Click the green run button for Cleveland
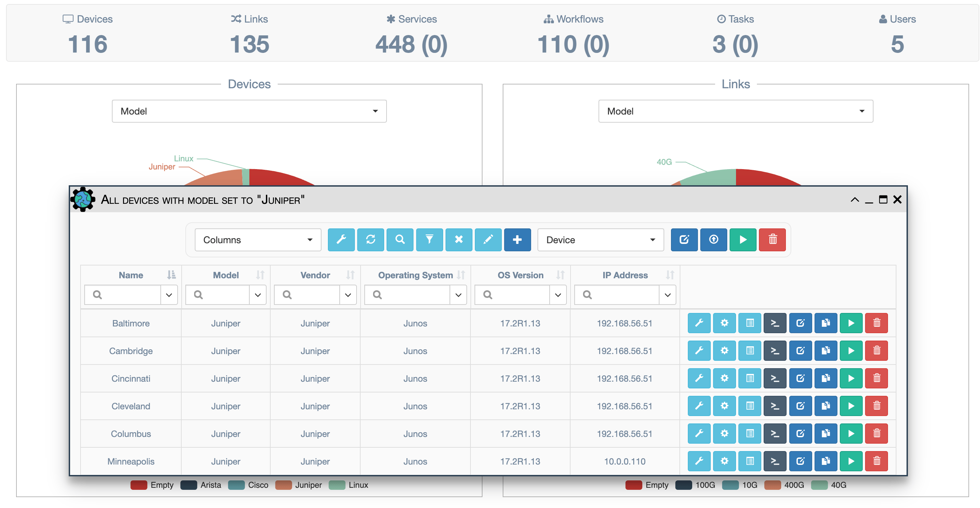The height and width of the screenshot is (508, 980). (851, 406)
